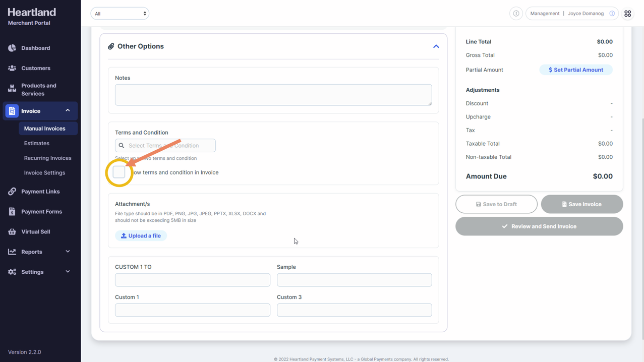Open the Estimates submenu item
The image size is (644, 362).
coord(37,143)
